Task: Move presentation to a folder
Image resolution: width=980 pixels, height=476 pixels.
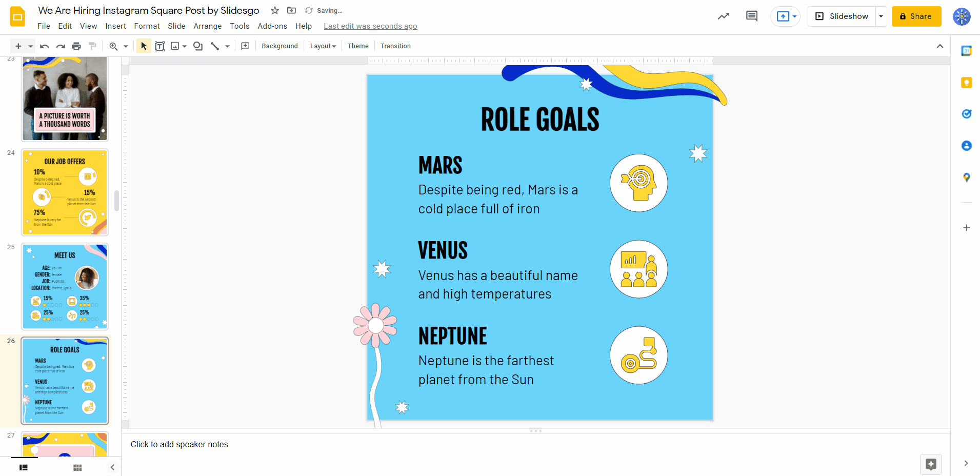Action: pos(291,10)
